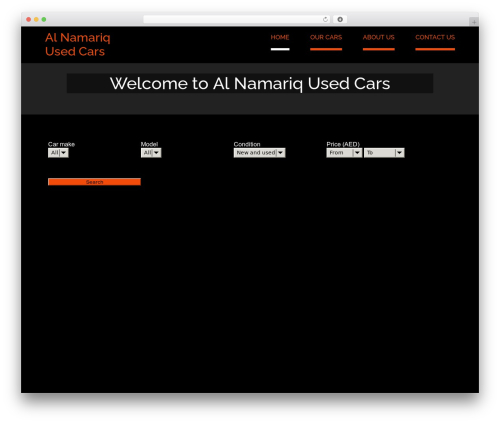Expand the Condition New and used dropdown
Screen dimensions: 500x423
(x=259, y=153)
